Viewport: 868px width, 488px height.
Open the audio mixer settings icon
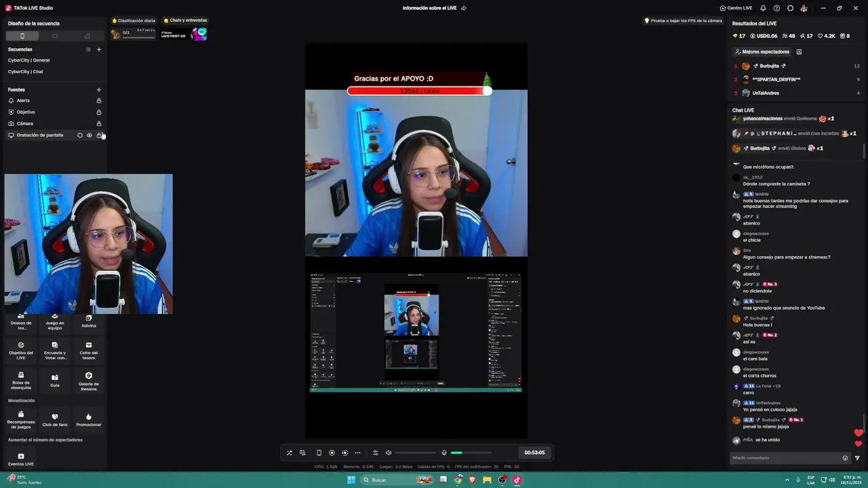coord(376,453)
